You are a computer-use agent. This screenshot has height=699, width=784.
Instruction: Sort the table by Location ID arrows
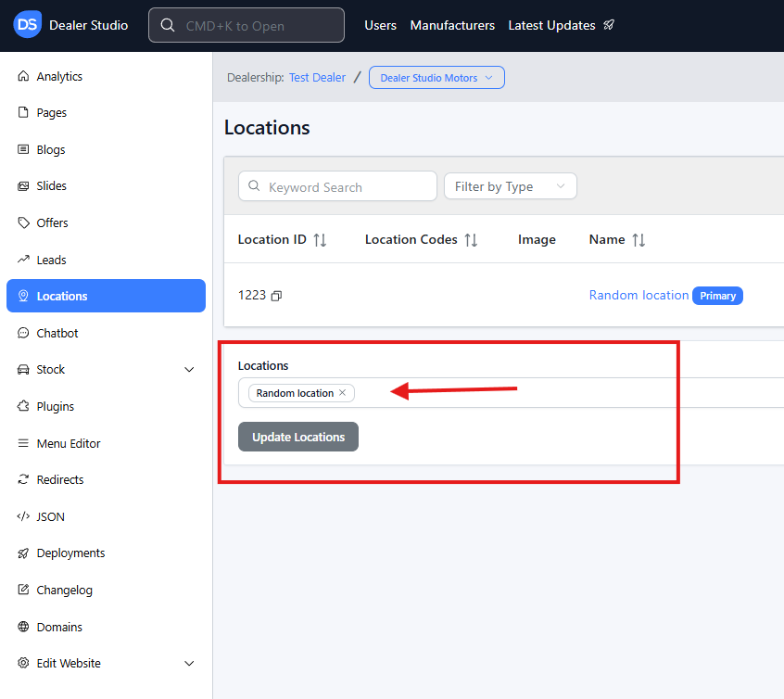(320, 240)
